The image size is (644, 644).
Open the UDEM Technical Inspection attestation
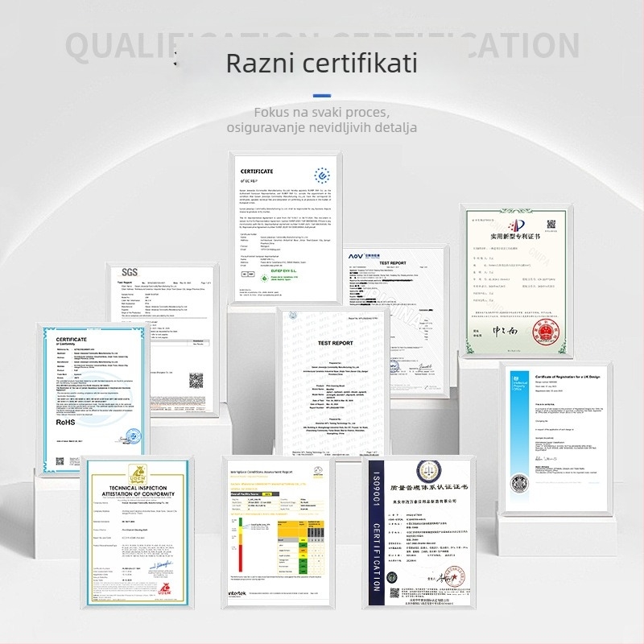138,533
